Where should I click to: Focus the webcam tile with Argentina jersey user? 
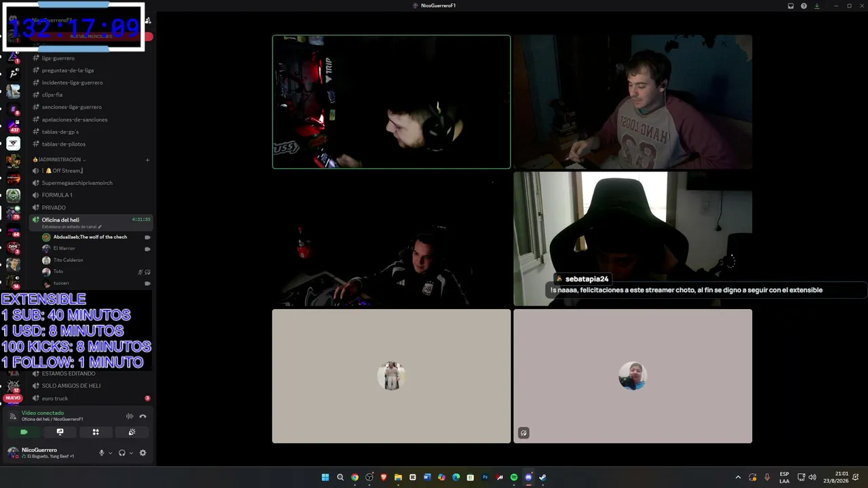click(x=391, y=239)
